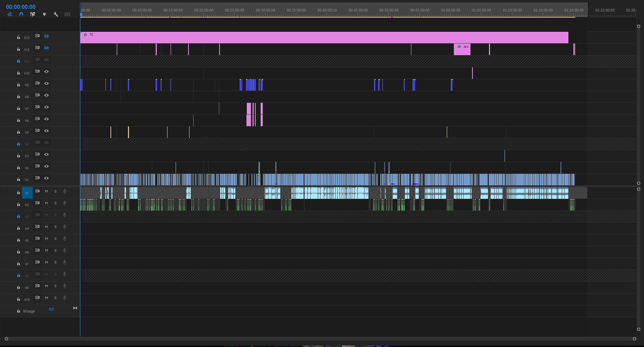644x347 pixels.
Task: Enable voice-over record on track A1
Action: tap(64, 191)
